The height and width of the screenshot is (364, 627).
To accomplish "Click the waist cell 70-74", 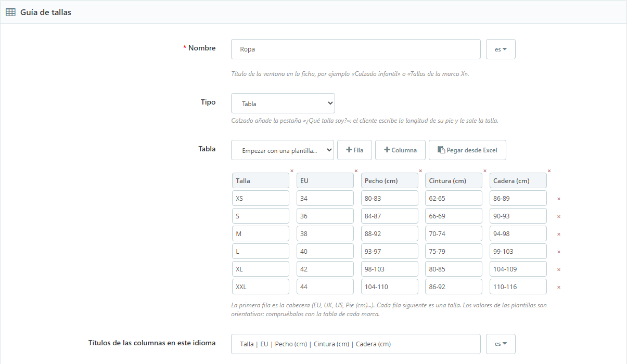I will tap(454, 233).
